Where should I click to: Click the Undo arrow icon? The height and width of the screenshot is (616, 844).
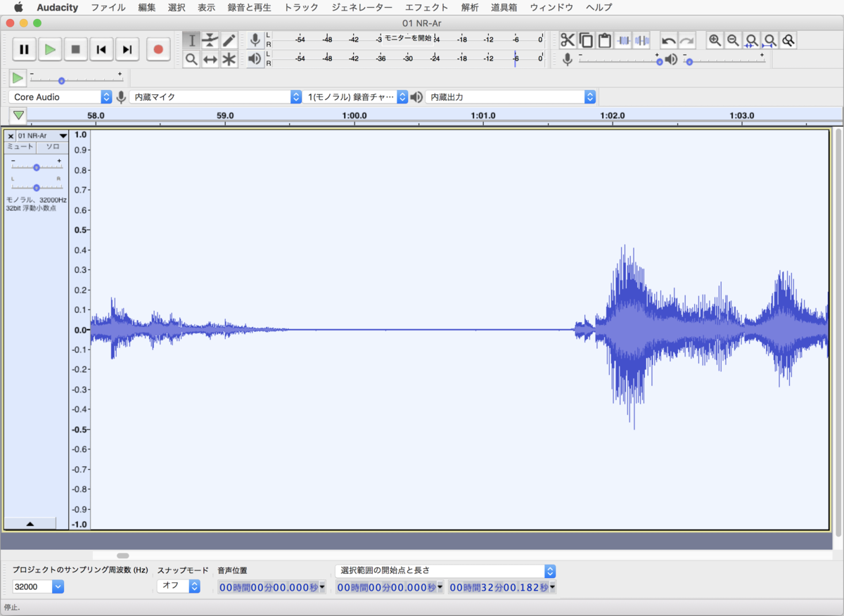tap(669, 41)
